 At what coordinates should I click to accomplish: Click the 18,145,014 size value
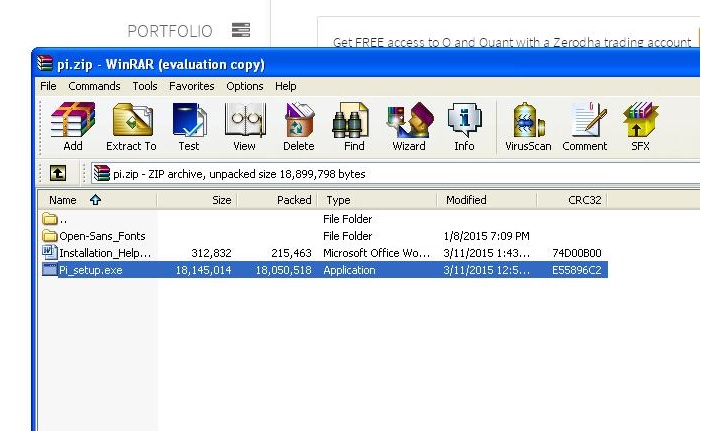(x=204, y=270)
